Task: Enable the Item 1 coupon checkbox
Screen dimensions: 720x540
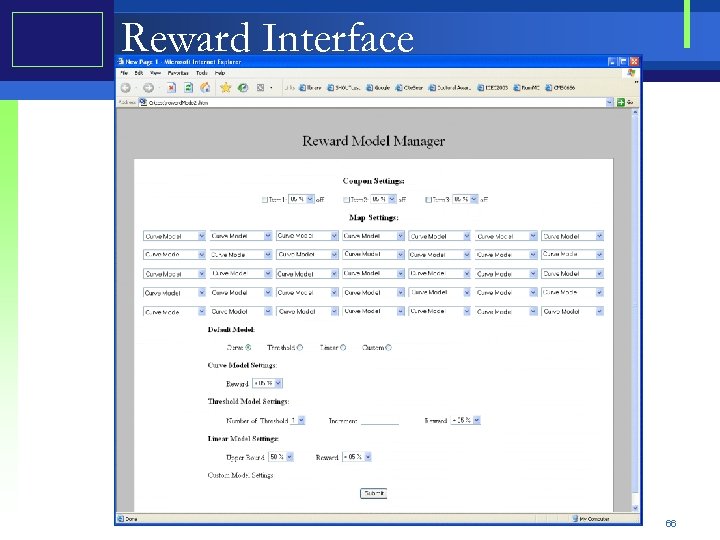Action: (264, 200)
